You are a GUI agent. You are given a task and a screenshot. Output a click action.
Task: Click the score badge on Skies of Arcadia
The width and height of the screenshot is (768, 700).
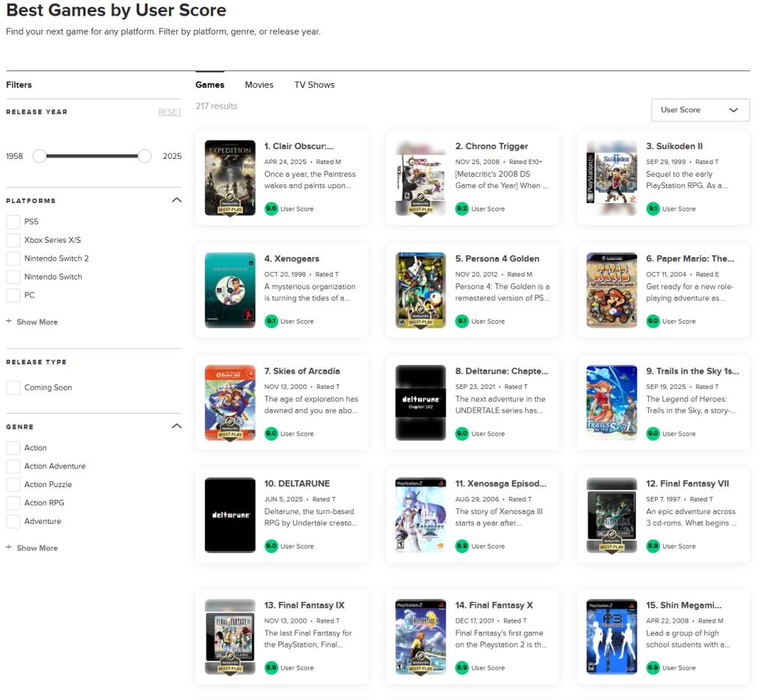click(x=271, y=434)
